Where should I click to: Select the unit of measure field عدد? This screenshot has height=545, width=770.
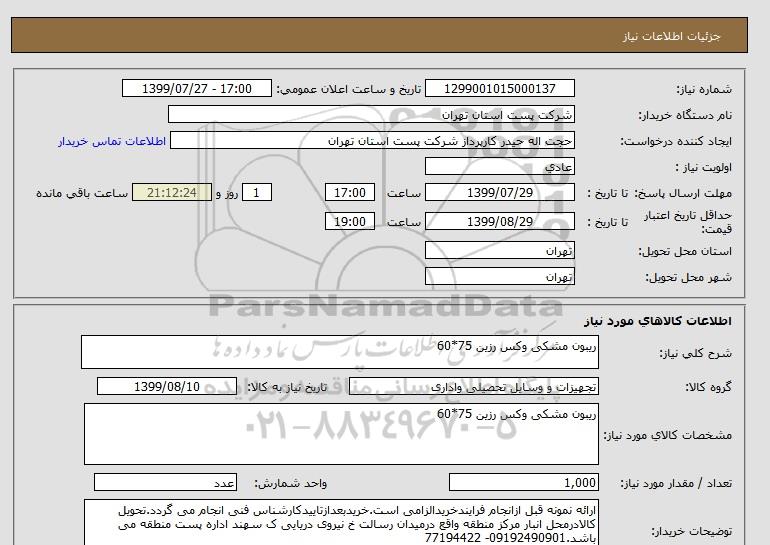(165, 483)
